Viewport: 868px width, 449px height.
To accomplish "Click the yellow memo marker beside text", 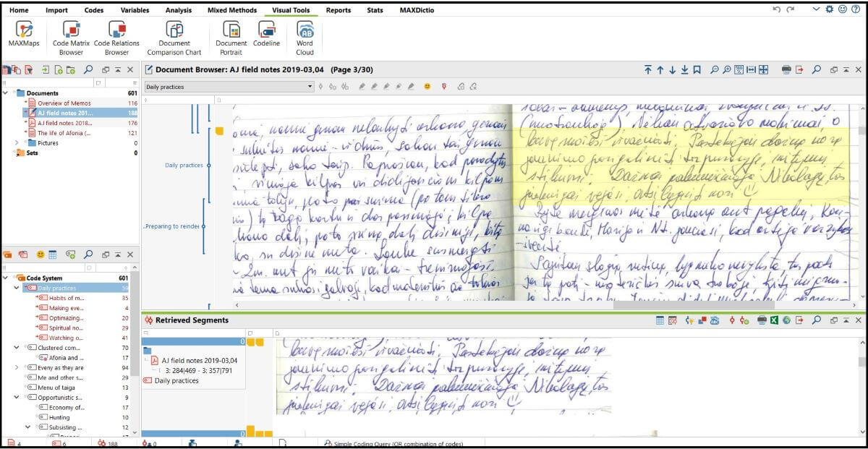I will coord(219,131).
